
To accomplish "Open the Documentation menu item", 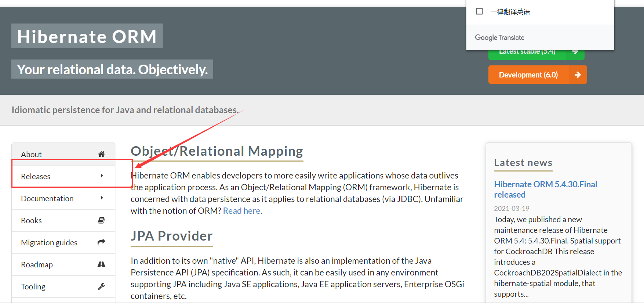I will [x=63, y=198].
